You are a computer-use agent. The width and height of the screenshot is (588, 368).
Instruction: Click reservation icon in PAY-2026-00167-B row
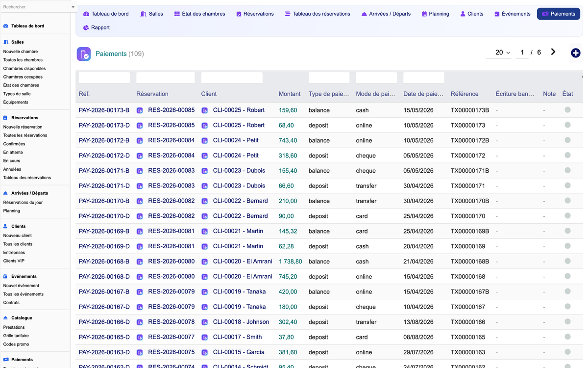tap(140, 292)
